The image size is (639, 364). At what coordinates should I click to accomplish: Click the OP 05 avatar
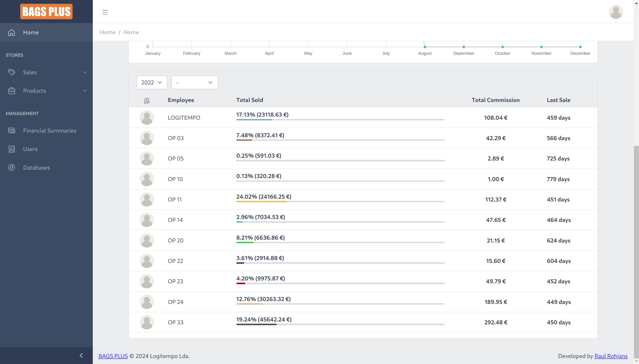pos(147,159)
